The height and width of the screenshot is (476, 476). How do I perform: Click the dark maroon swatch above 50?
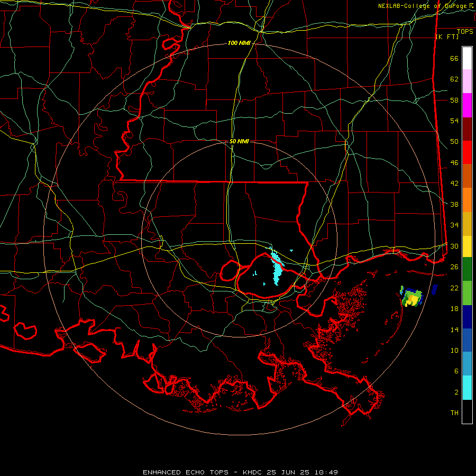point(467,129)
